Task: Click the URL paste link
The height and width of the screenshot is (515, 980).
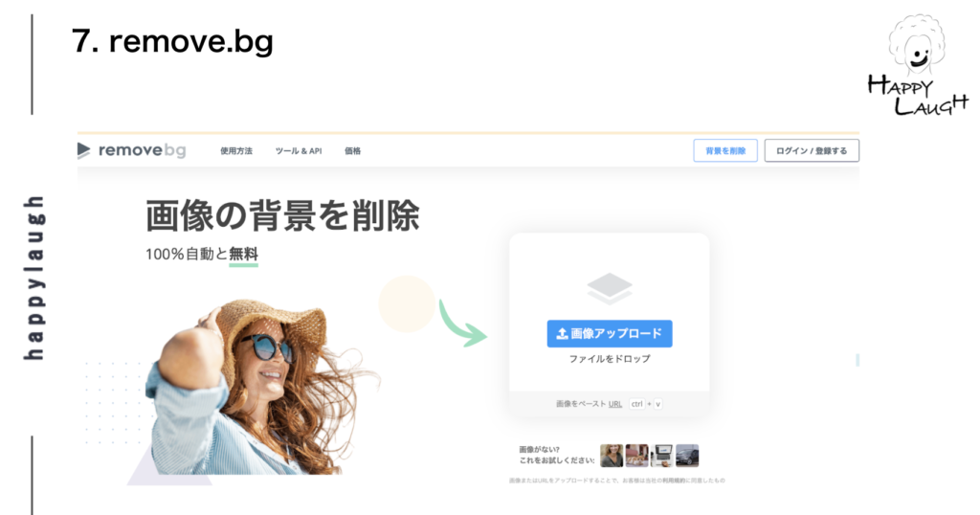Action: [x=615, y=404]
